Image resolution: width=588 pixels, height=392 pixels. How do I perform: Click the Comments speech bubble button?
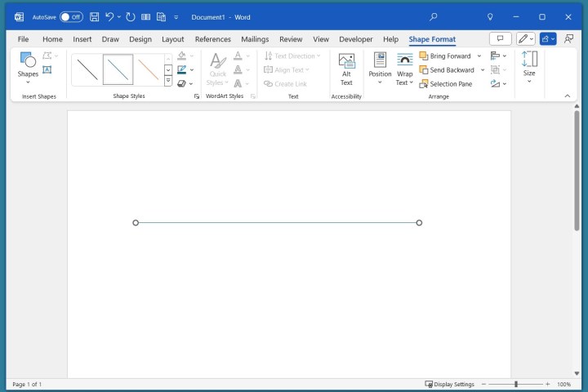[x=500, y=38]
